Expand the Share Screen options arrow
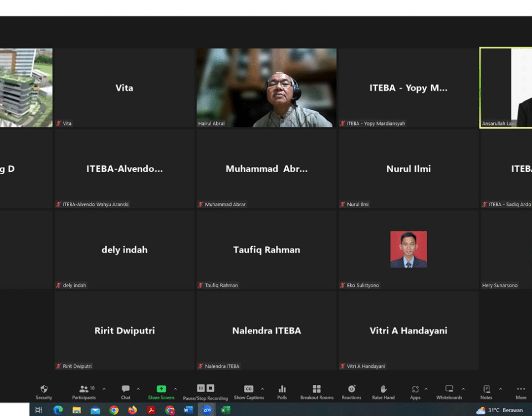This screenshot has width=532, height=416. click(x=176, y=389)
